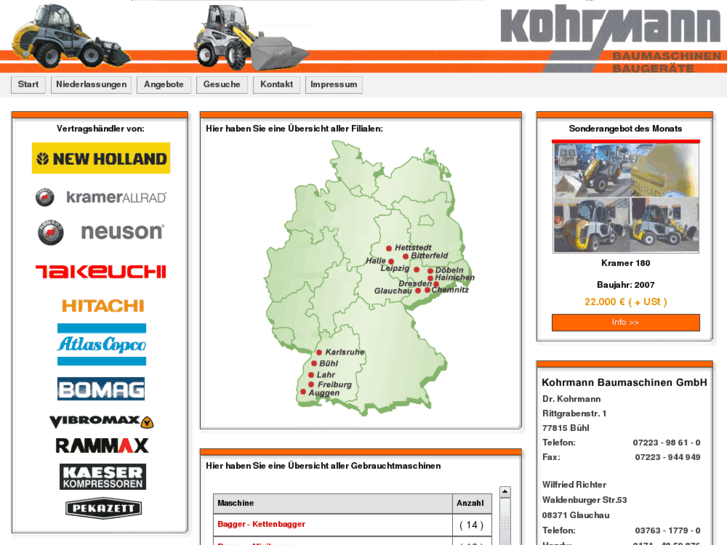
Task: Select the Takeuchi logo
Action: coord(101,271)
